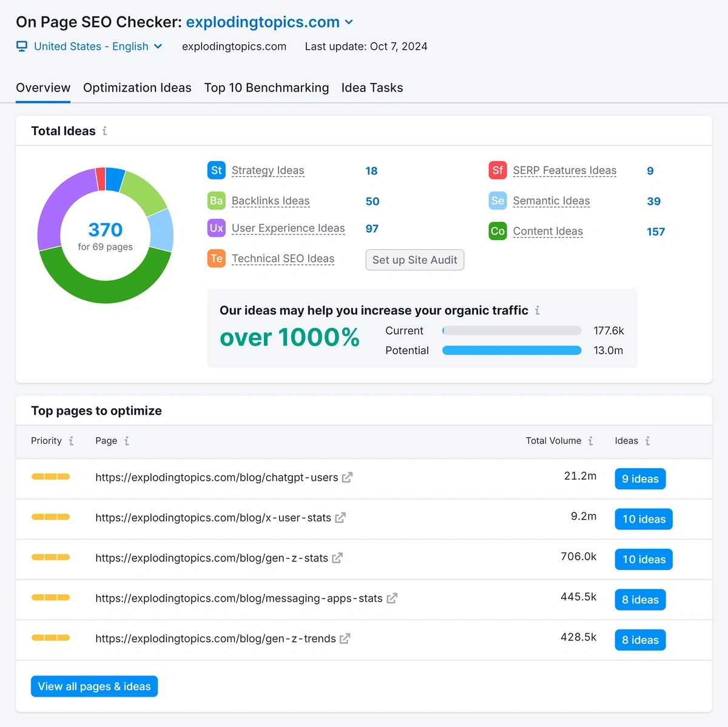The width and height of the screenshot is (728, 727).
Task: Click the Semantic Ideas count 39
Action: (x=654, y=201)
